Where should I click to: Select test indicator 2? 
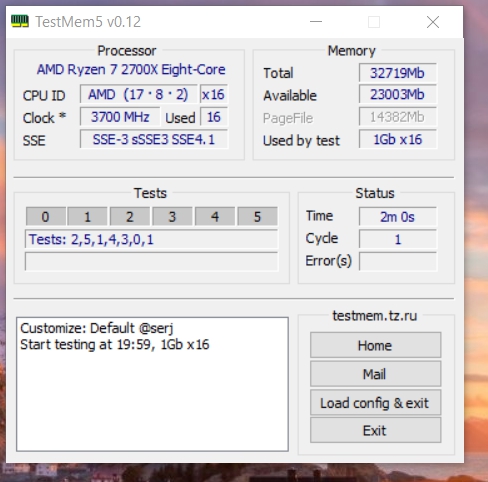[130, 217]
